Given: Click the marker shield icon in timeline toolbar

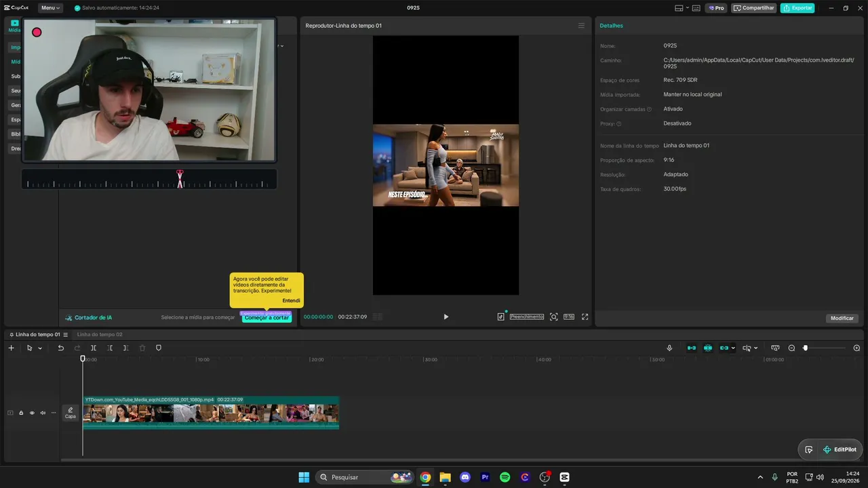Looking at the screenshot, I should click(159, 348).
